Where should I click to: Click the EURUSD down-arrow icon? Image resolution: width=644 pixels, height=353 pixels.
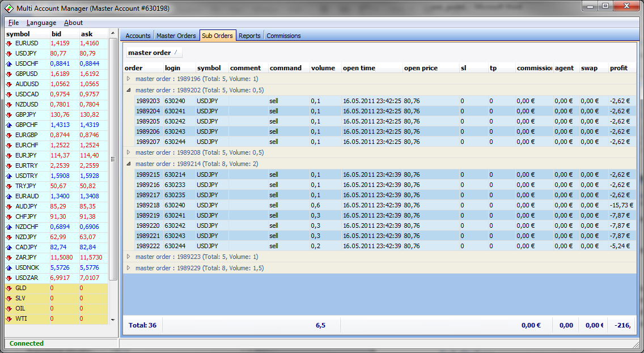9,43
